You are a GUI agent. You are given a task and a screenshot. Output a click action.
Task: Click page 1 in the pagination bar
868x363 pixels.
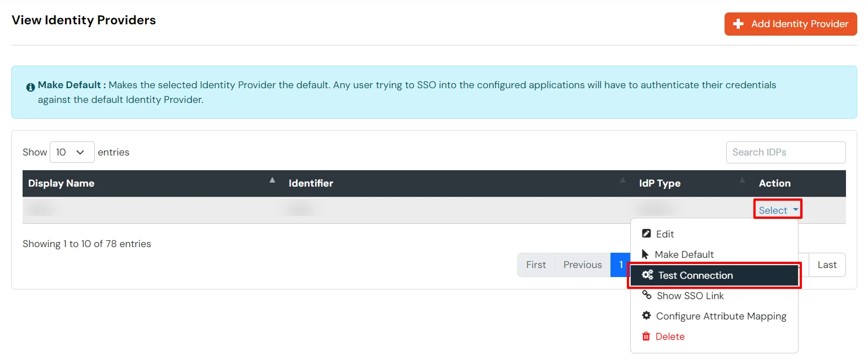(x=621, y=265)
